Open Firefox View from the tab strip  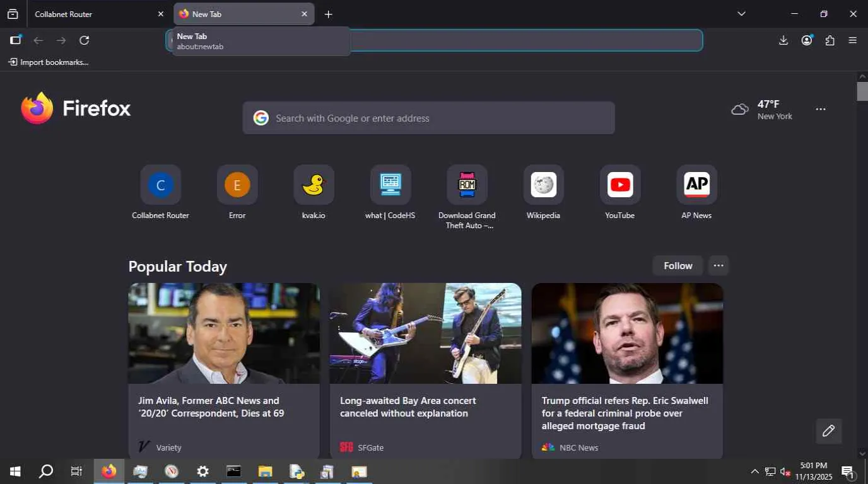(13, 14)
